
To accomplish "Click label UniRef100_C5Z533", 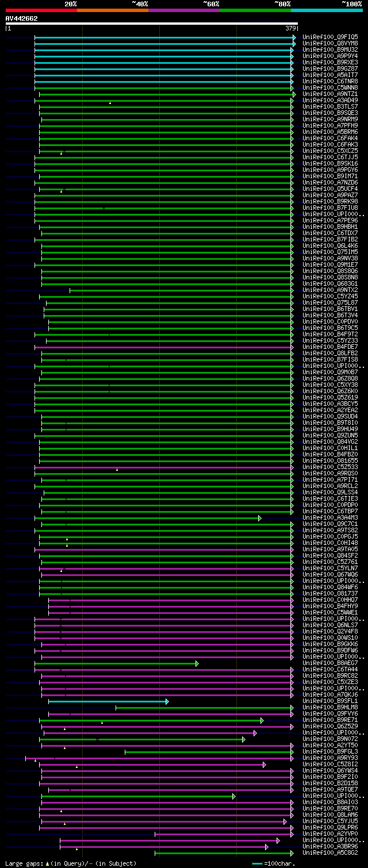I will pos(330,467).
